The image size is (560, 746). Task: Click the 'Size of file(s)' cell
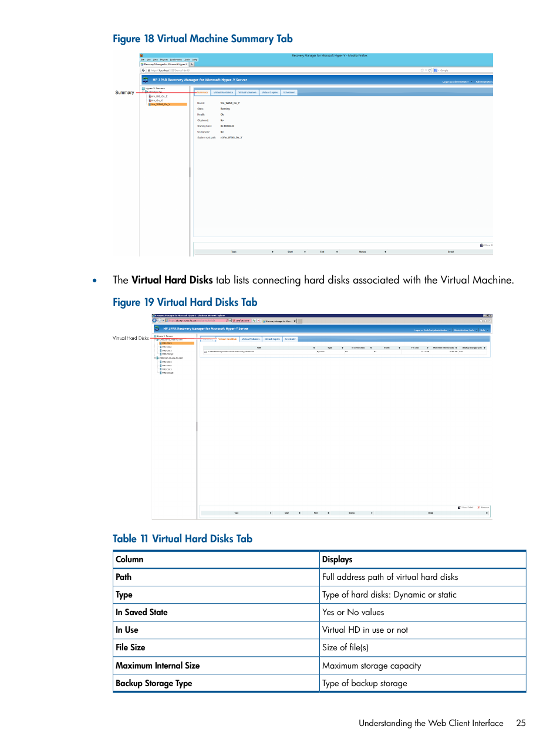(x=423, y=647)
